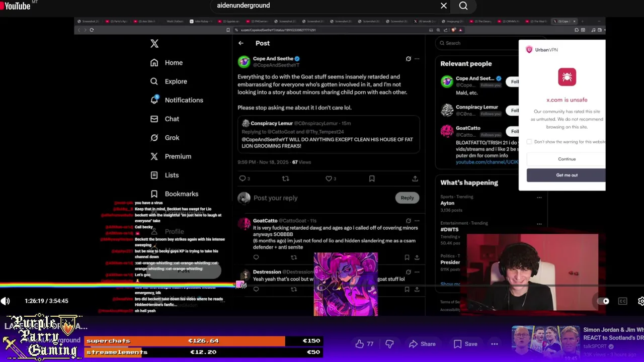Screen dimensions: 644x362
Task: Open the main post's more options menu
Action: coord(417,59)
